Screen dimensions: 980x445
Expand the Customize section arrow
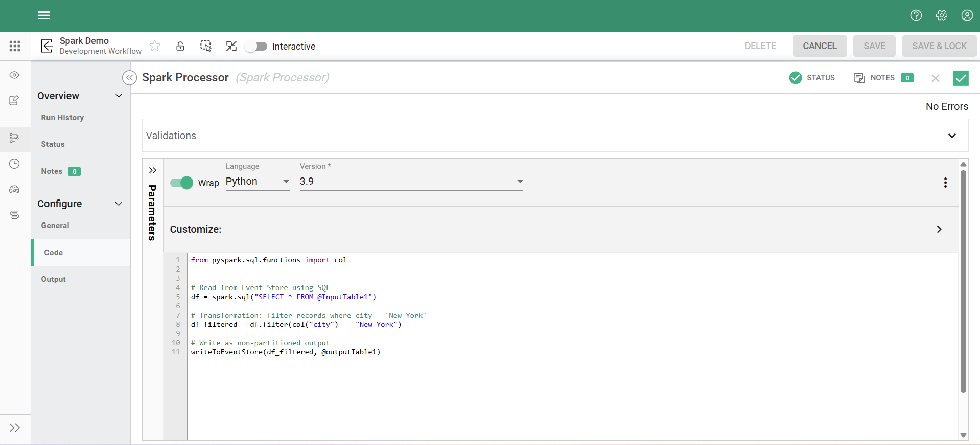point(939,229)
